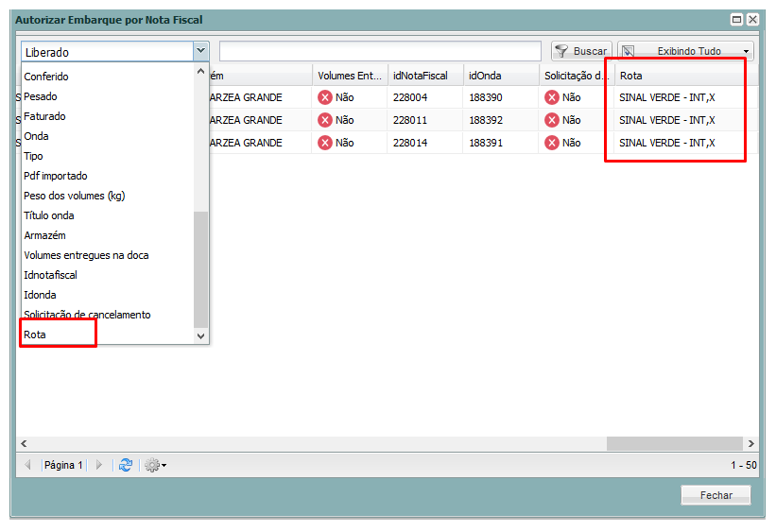Click the horizontal scrollbar thumb
Viewport: 776px width, 532px height.
point(675,443)
